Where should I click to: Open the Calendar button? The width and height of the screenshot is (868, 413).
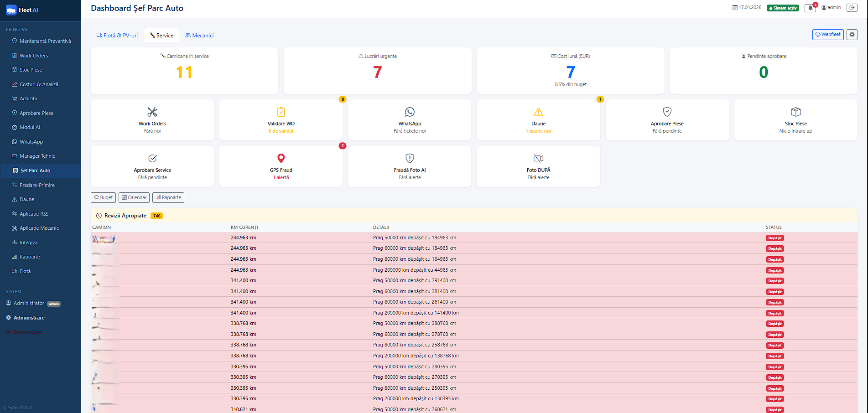134,197
